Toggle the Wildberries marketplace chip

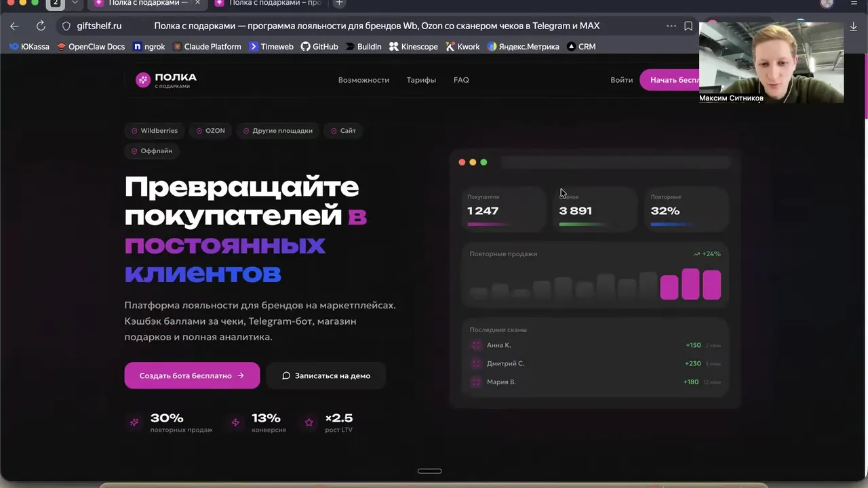click(x=154, y=130)
